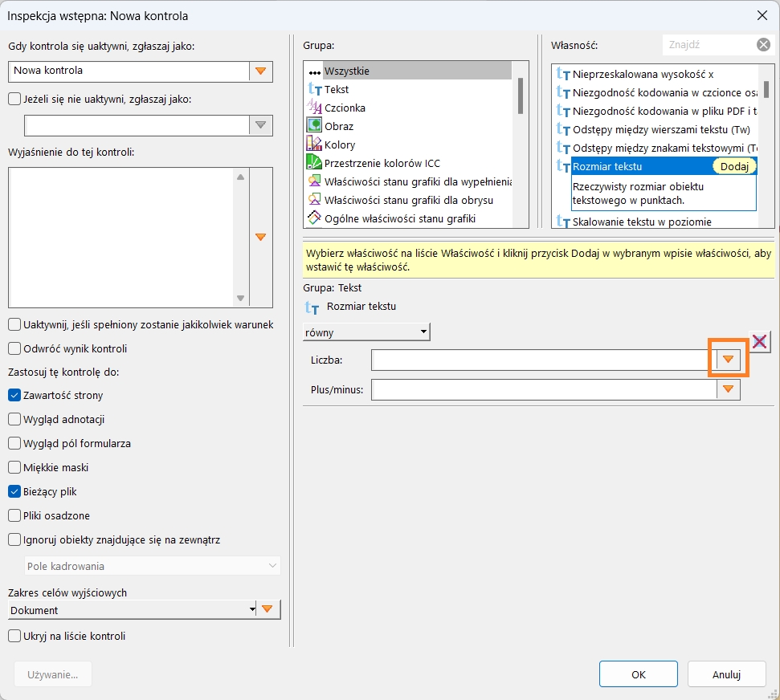Click the Ogólne właściwości stanu grafiki icon
Screen dimensions: 780x700
click(314, 218)
